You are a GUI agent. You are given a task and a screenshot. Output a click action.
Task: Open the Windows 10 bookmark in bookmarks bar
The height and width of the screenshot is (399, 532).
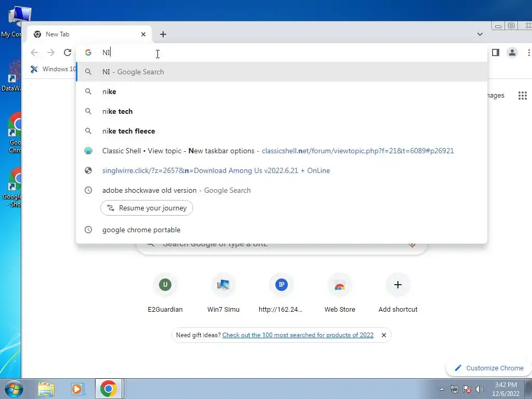click(x=54, y=69)
